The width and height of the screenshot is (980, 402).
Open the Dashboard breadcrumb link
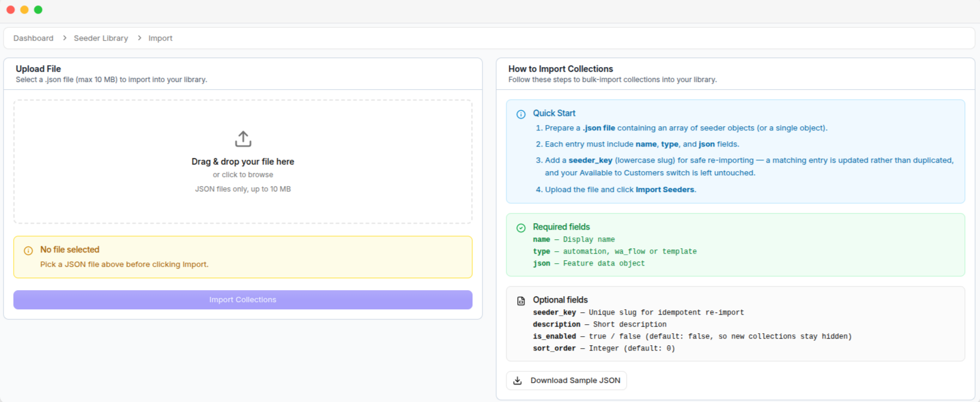[x=34, y=38]
